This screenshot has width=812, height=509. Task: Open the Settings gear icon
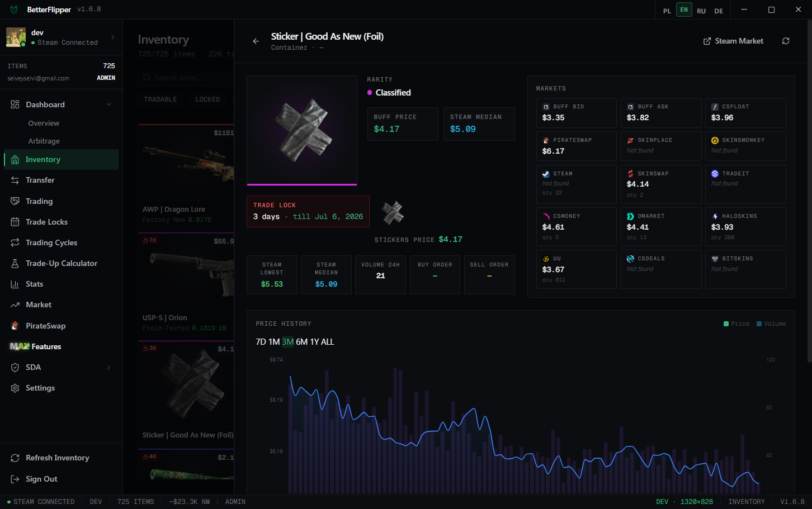(15, 388)
